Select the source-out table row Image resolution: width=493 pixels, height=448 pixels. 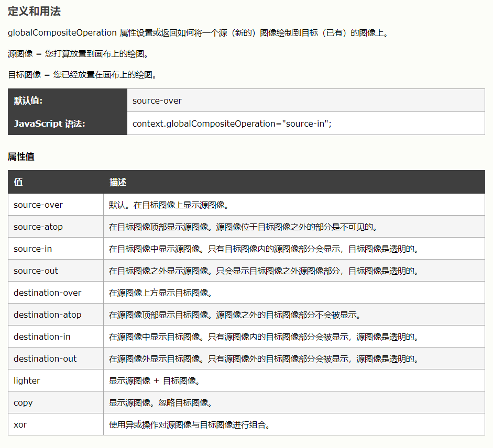35,271
